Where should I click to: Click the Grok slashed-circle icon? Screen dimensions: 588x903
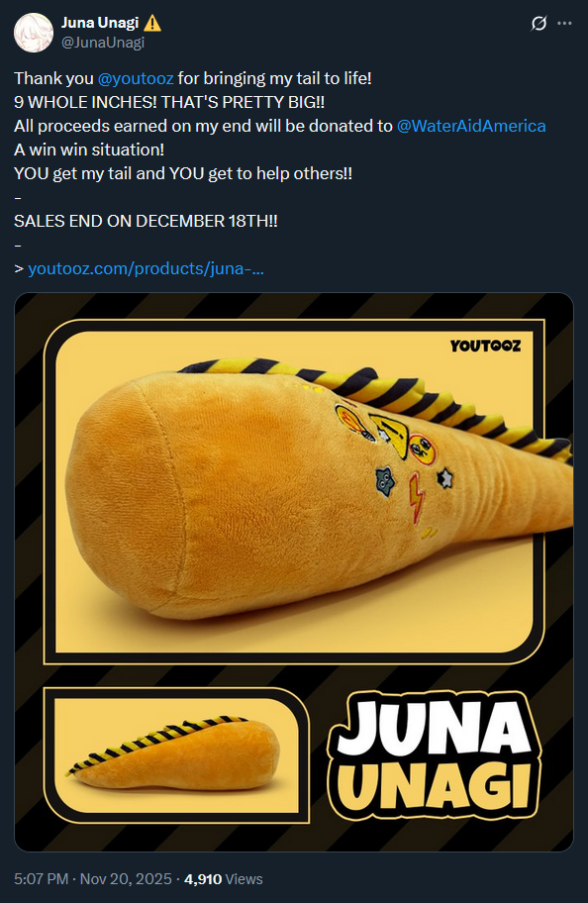tap(539, 24)
